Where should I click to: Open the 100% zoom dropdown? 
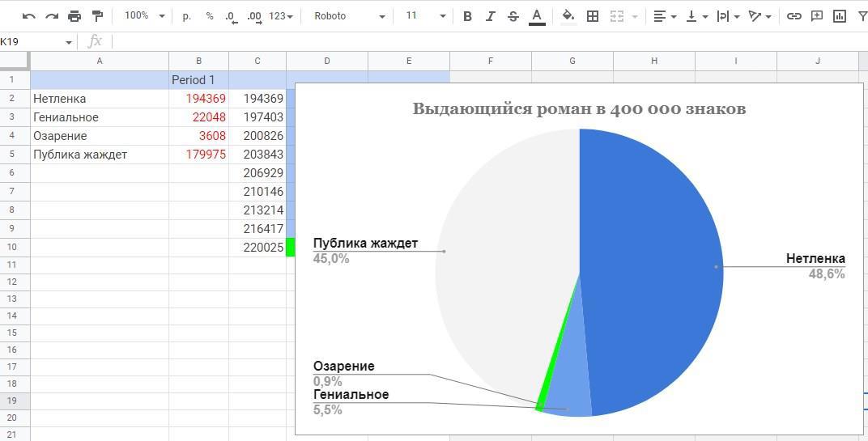click(x=144, y=16)
